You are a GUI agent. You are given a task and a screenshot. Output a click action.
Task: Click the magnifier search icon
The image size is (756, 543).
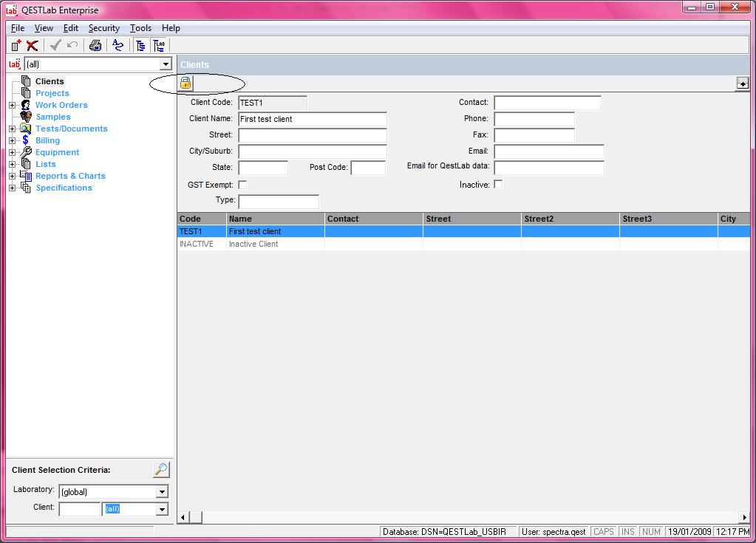pyautogui.click(x=161, y=470)
